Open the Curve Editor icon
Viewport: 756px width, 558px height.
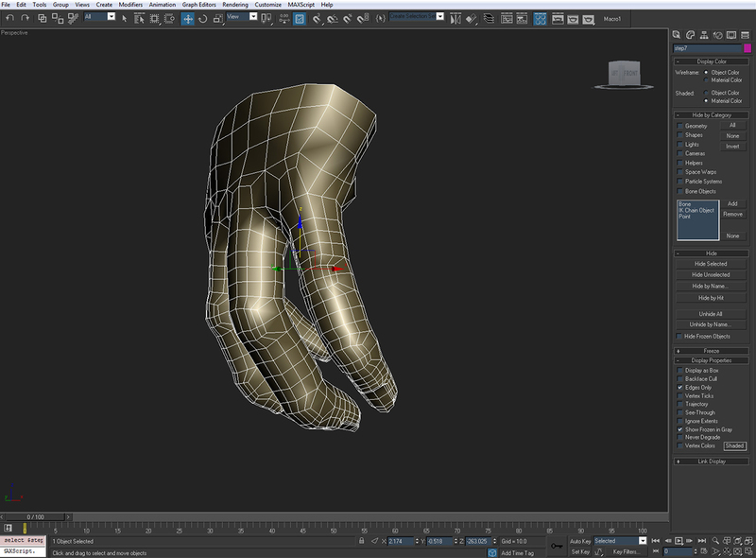[507, 18]
